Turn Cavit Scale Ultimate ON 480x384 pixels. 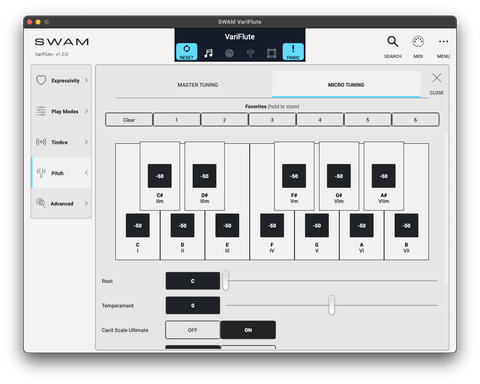[x=248, y=330]
